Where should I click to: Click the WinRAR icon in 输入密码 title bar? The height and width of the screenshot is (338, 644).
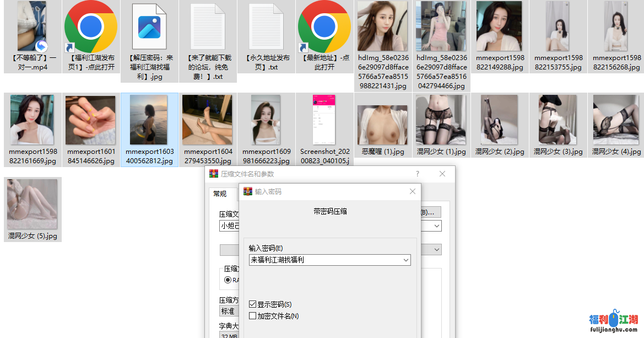coord(248,192)
